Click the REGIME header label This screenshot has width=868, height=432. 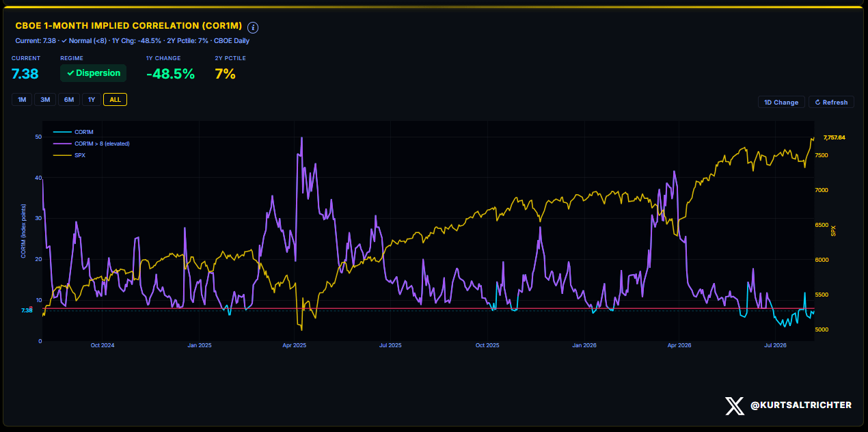[x=72, y=58]
